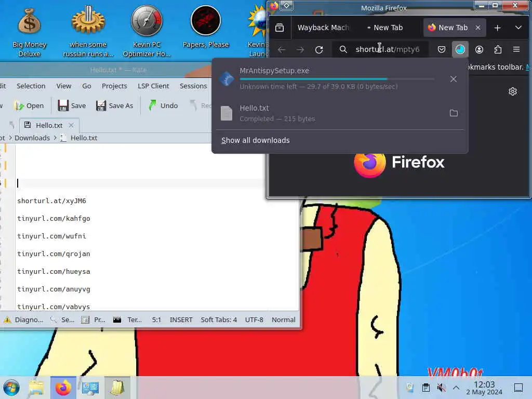The width and height of the screenshot is (532, 399).
Task: Close the Hello.txt document tab in Kate
Action: 71,125
